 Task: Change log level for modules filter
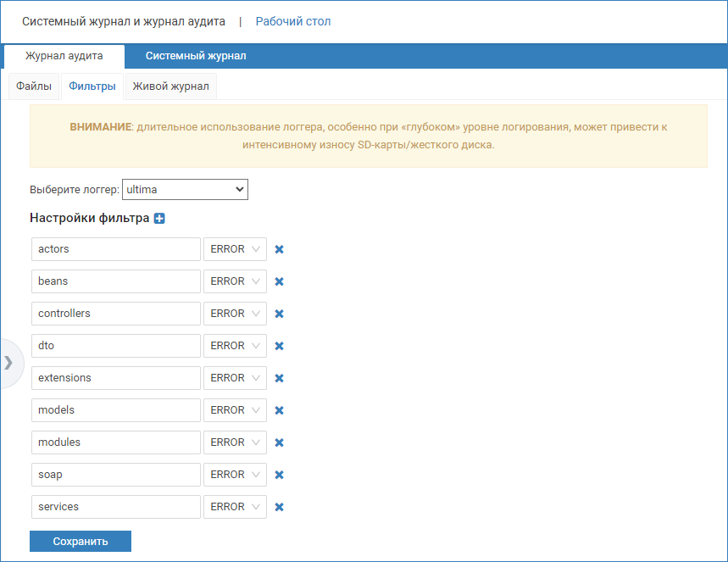[235, 442]
